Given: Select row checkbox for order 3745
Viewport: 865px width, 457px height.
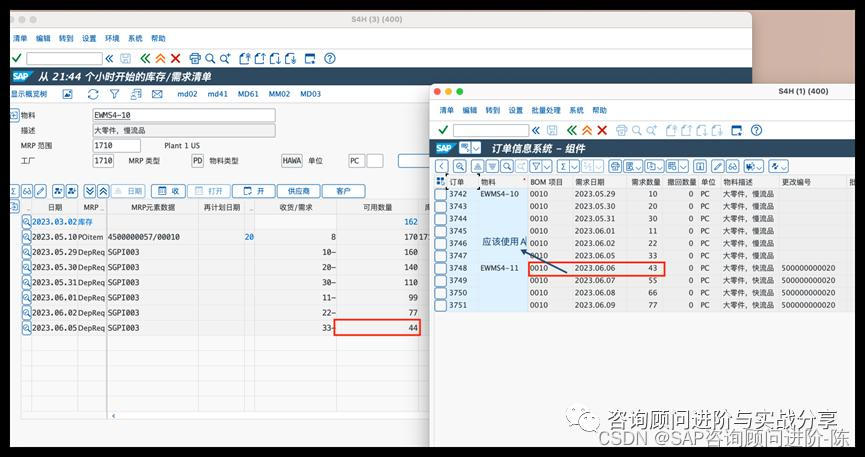Looking at the screenshot, I should [x=440, y=231].
